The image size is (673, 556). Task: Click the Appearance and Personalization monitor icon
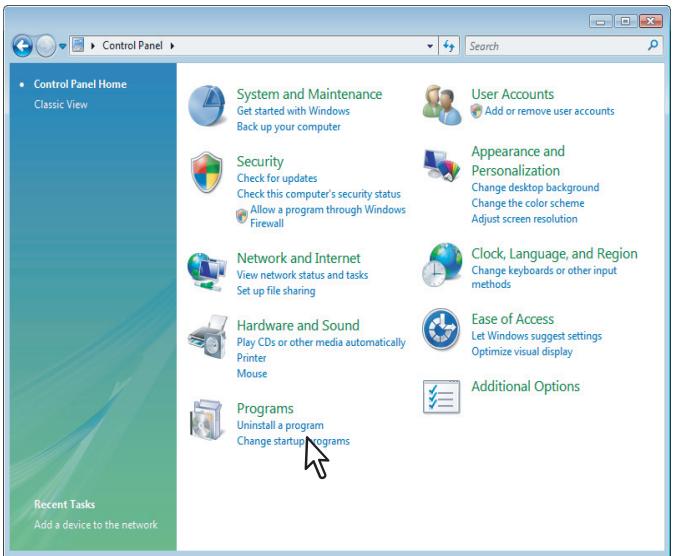point(442,165)
